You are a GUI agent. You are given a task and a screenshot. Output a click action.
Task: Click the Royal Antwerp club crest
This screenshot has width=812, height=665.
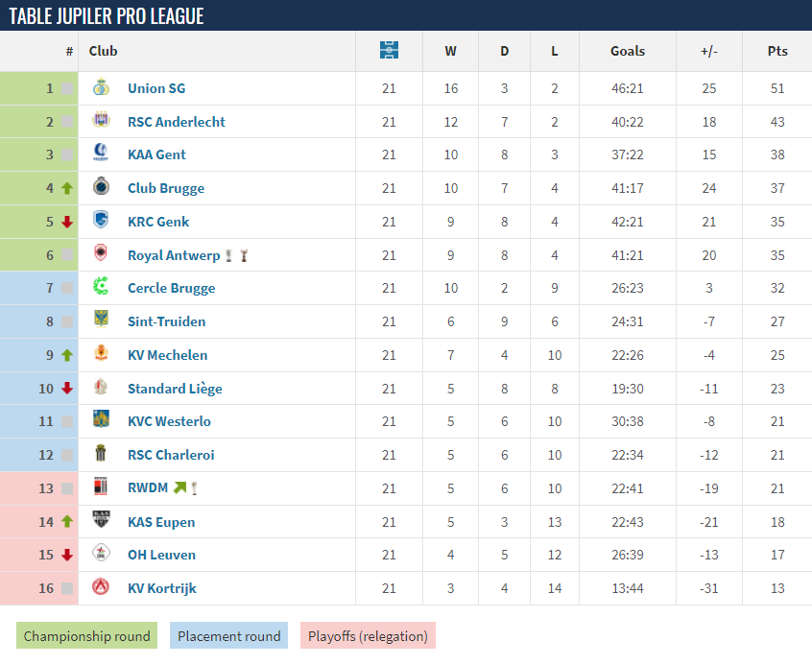point(101,254)
